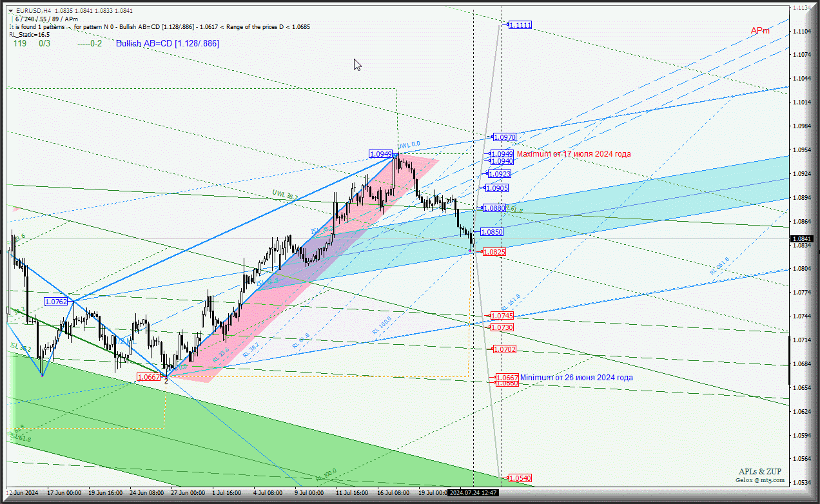Image resolution: width=820 pixels, height=504 pixels.
Task: Select the blue 1.0850 level label
Action: [x=492, y=232]
